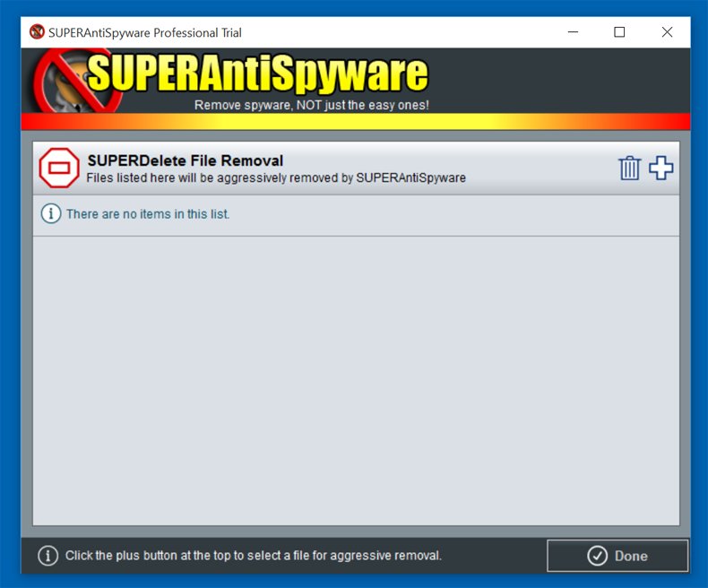This screenshot has height=588, width=708.
Task: Close the SUPERAntiSpyware window
Action: click(x=667, y=32)
